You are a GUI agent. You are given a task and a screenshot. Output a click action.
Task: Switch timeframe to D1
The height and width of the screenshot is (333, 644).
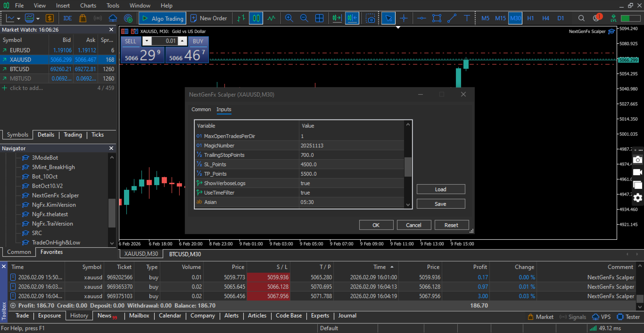(x=561, y=18)
